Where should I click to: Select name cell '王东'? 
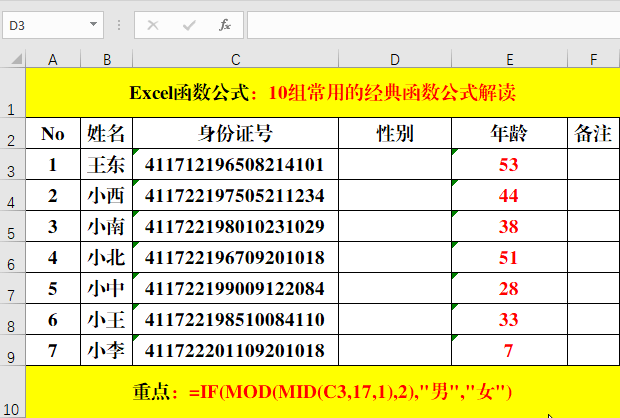click(x=107, y=165)
